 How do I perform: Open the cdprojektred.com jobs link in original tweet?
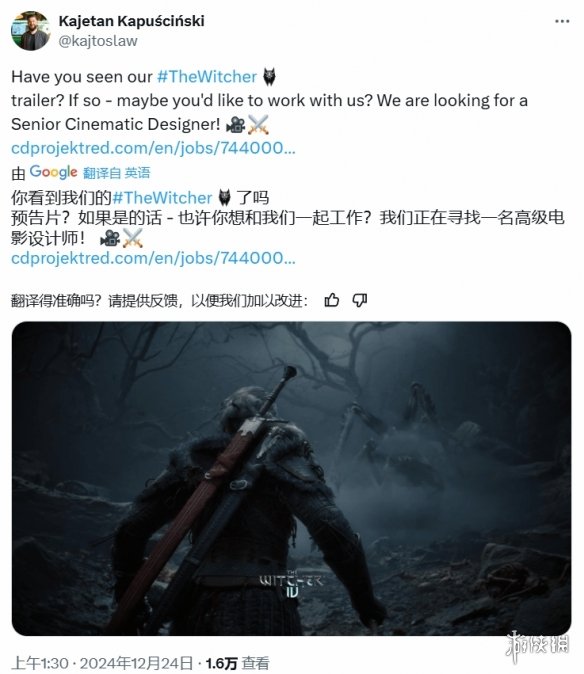tap(153, 148)
